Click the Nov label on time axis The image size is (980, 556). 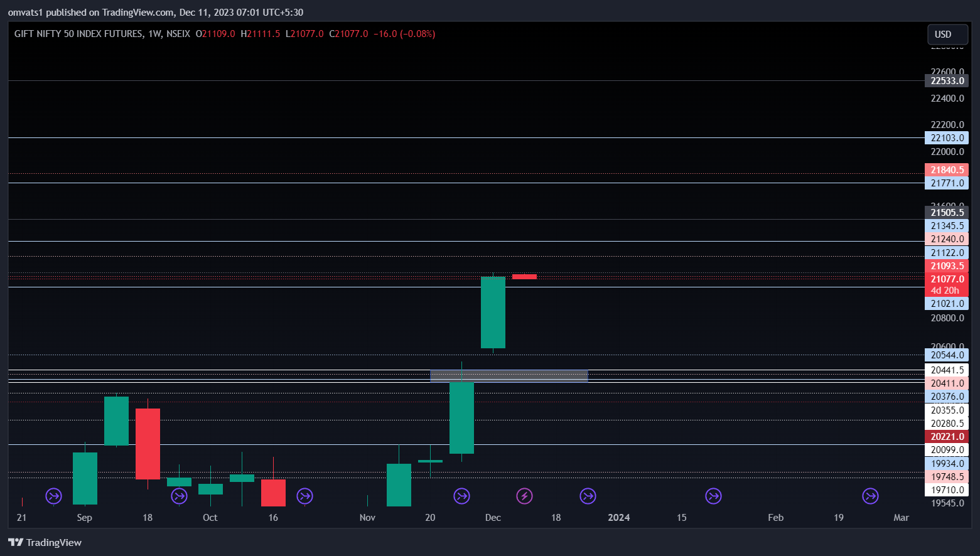(367, 518)
